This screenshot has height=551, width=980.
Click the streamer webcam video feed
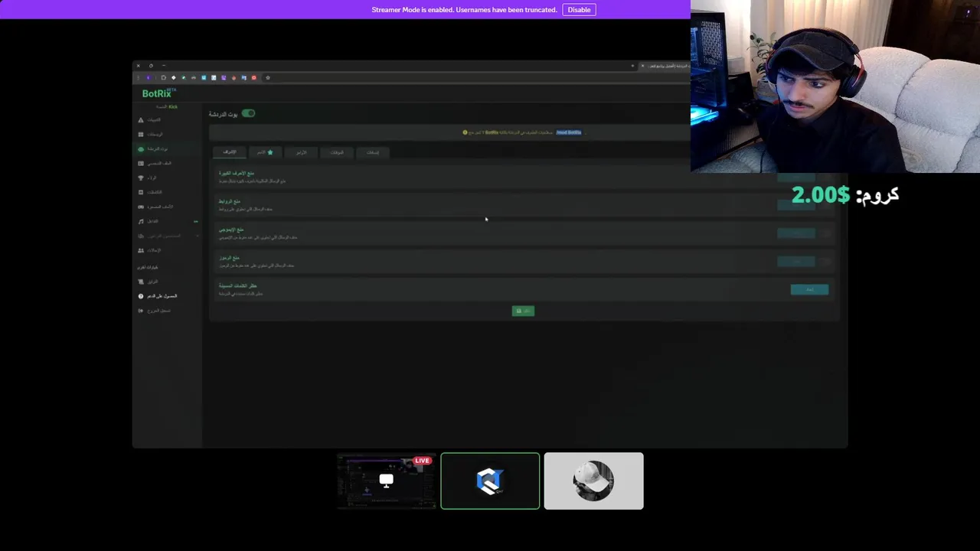tap(835, 86)
